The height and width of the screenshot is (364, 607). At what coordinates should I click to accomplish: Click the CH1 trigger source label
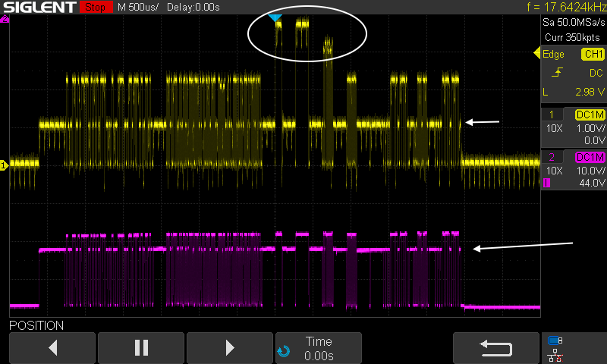tap(593, 54)
